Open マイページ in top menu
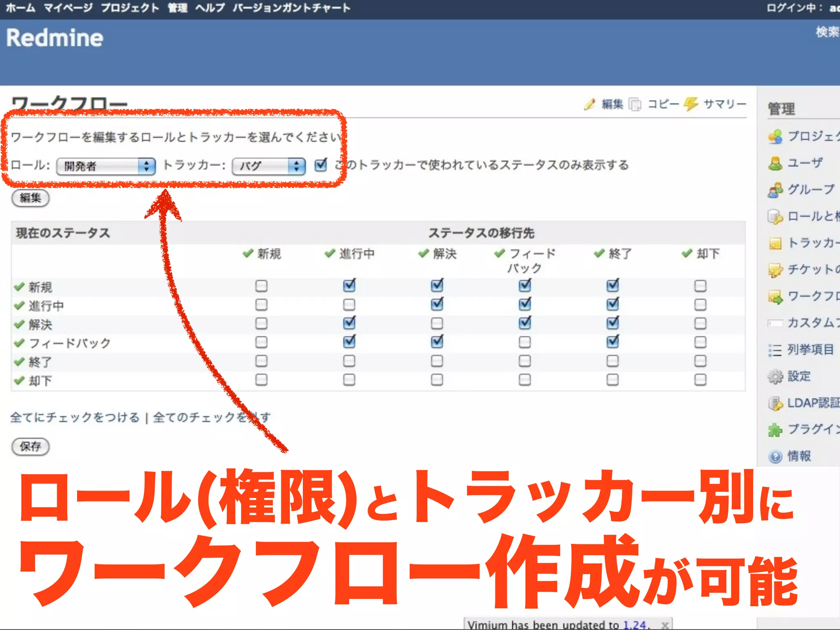 tap(68, 8)
